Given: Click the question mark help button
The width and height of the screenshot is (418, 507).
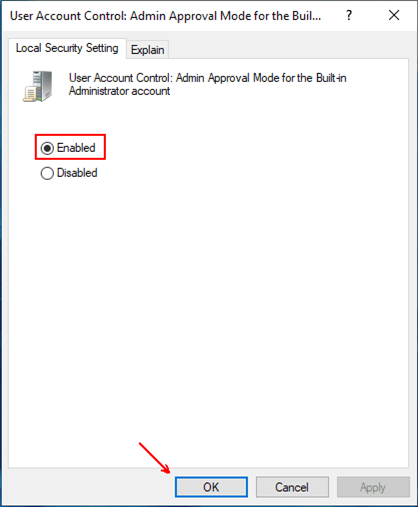Looking at the screenshot, I should click(349, 15).
